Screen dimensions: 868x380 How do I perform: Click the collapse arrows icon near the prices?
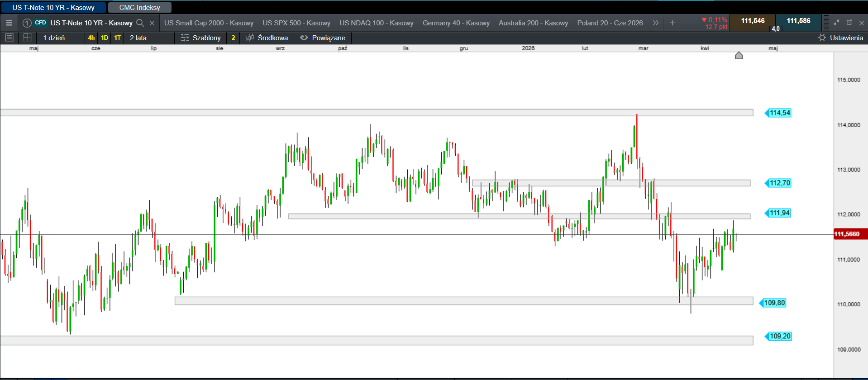(x=836, y=22)
